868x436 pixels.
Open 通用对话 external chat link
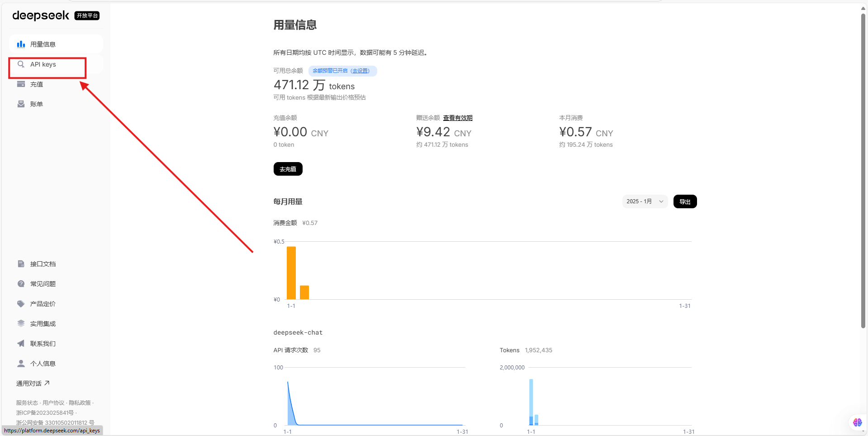[x=33, y=383]
